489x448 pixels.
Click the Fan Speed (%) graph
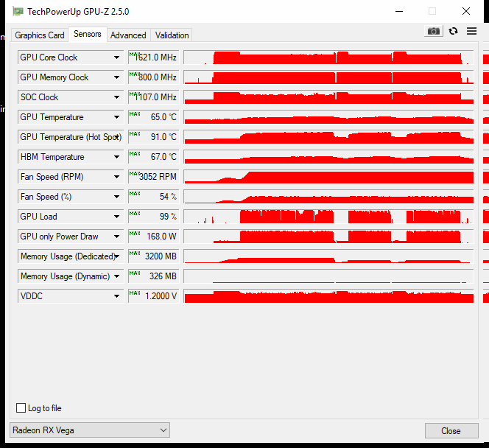pos(328,197)
